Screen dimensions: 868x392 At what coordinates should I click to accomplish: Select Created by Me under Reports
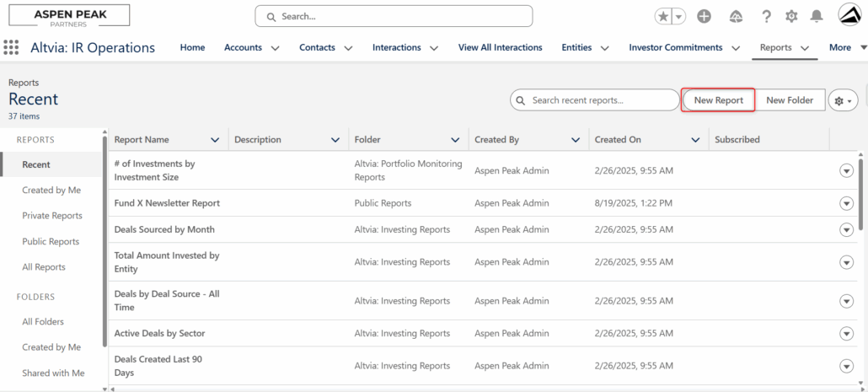(x=51, y=190)
